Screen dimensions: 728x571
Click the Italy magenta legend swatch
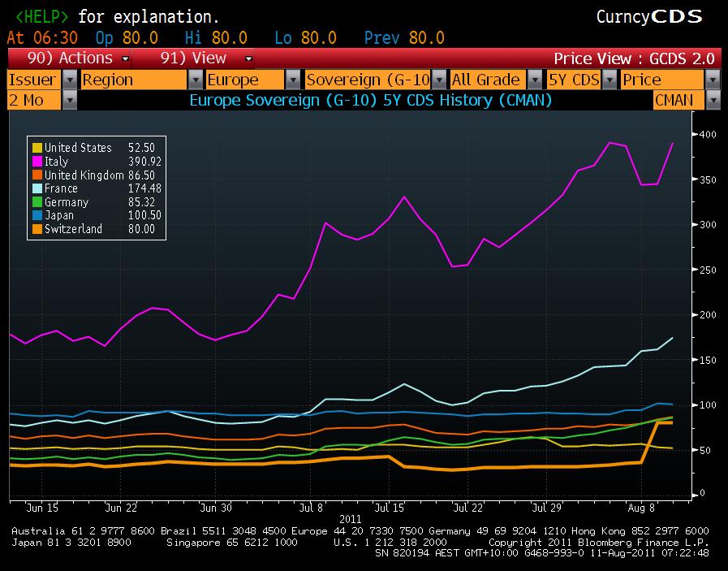(x=37, y=162)
